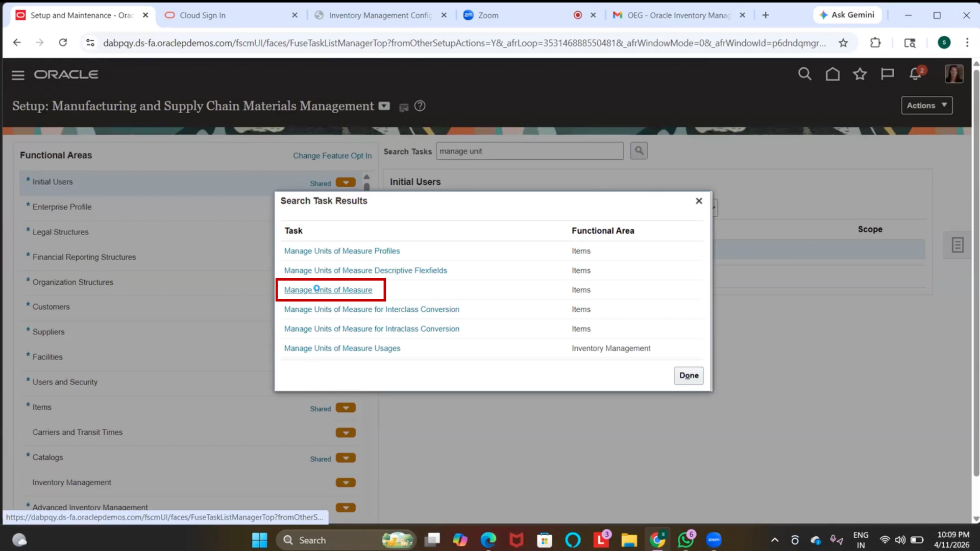
Task: Open Units of Measure Intraclass Conversion link
Action: (x=371, y=329)
